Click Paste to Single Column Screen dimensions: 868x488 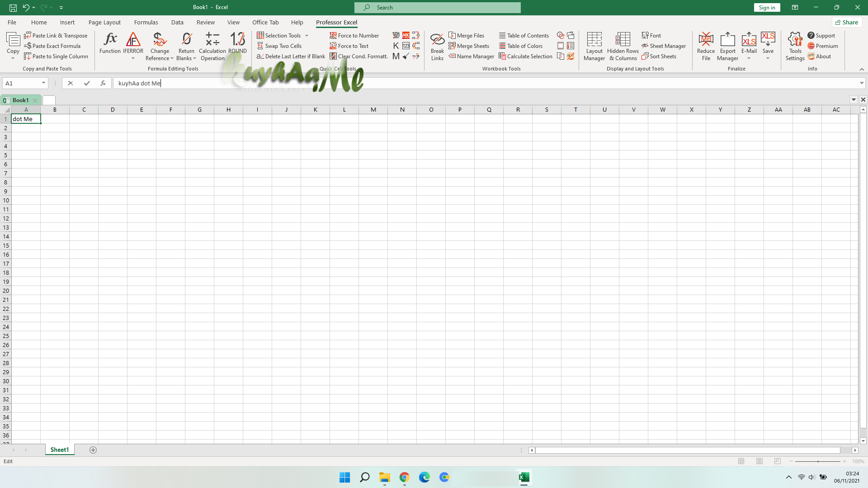coord(56,56)
